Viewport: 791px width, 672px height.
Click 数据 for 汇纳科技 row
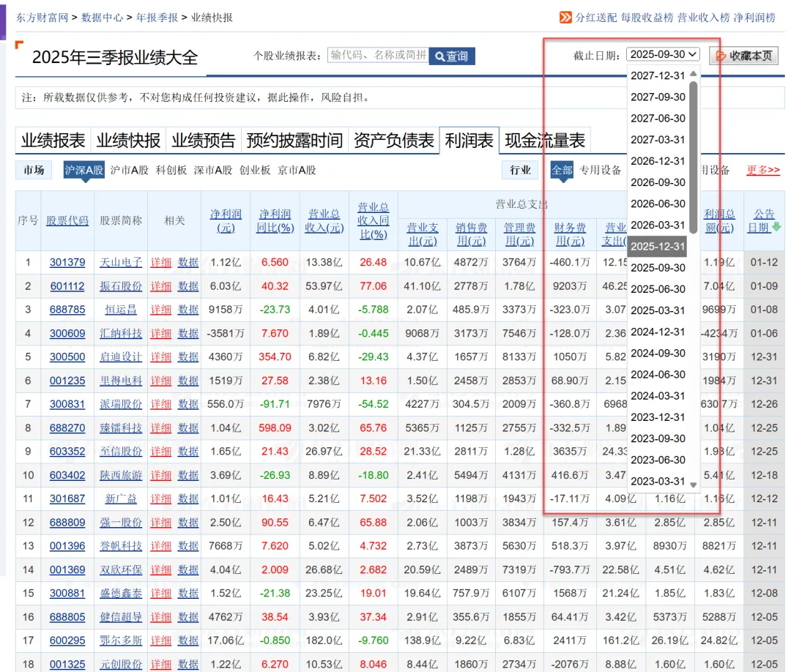[x=188, y=333]
